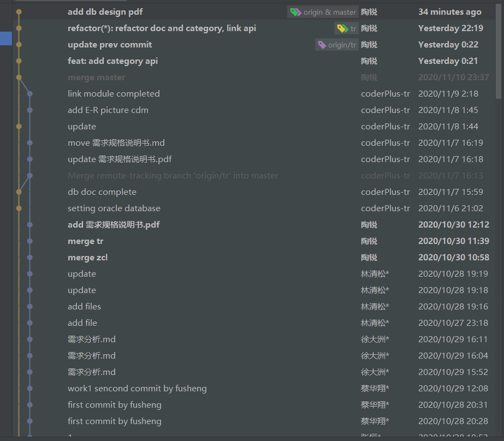Click the '34 minutes ago' timestamp
This screenshot has width=504, height=441.
coord(449,12)
